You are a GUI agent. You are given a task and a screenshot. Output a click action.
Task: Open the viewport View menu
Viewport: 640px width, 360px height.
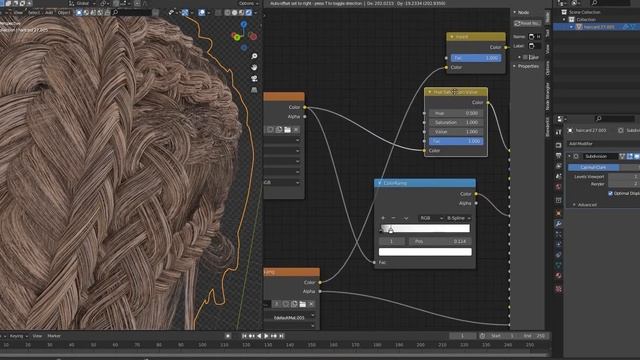coord(18,13)
